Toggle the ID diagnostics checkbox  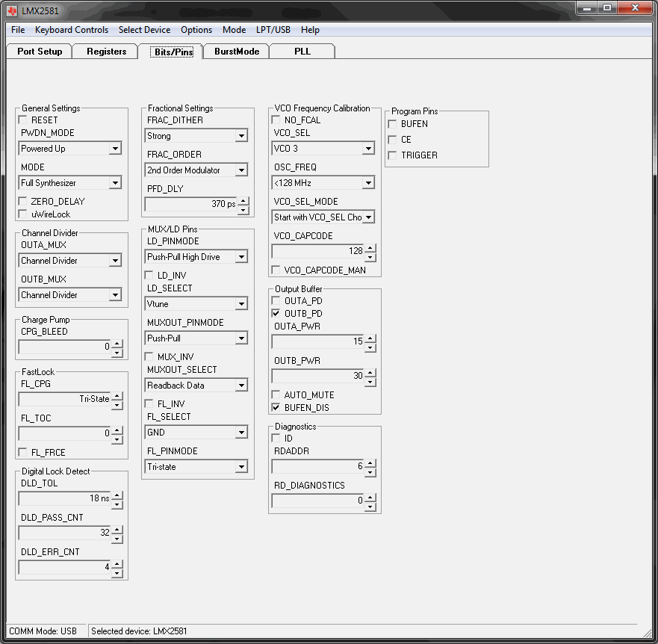pos(276,439)
